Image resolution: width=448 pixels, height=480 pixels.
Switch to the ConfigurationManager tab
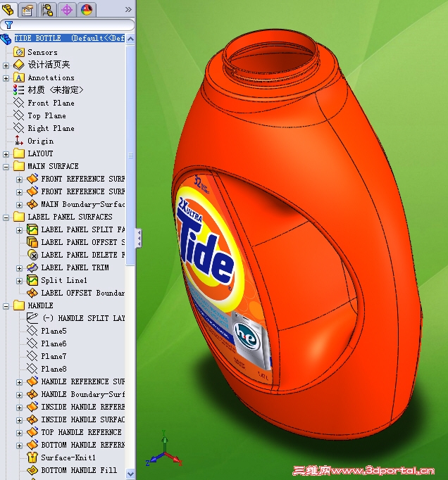click(47, 10)
